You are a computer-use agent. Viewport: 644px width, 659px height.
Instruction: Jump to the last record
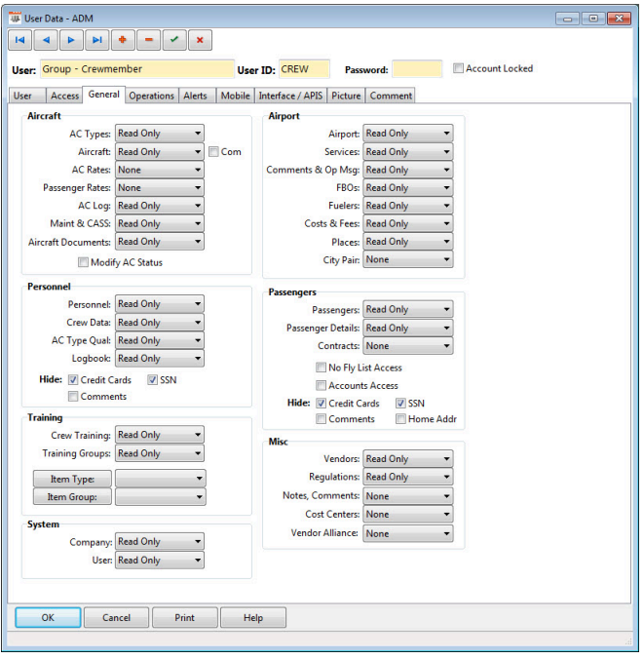pos(96,40)
